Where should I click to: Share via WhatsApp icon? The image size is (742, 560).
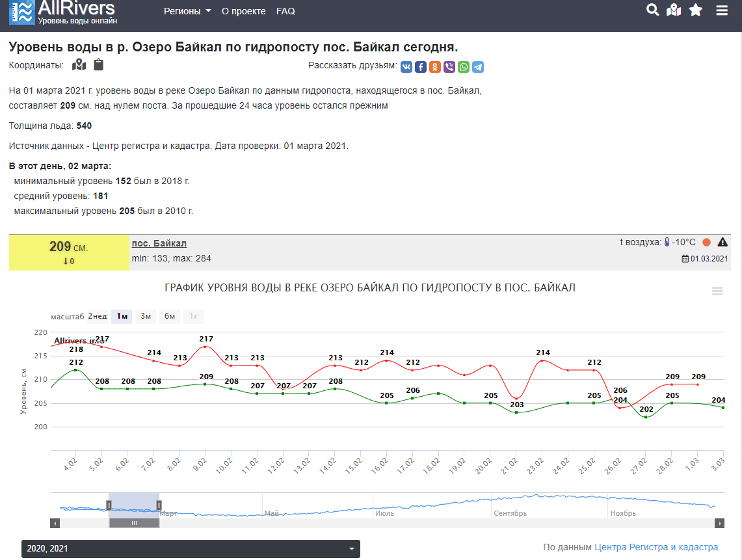464,67
